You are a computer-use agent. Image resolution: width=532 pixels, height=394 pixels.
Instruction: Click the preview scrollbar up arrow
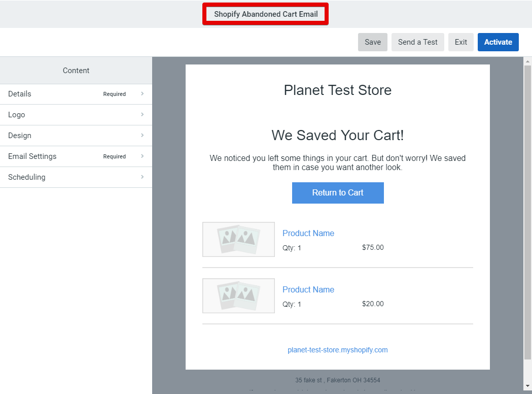click(527, 61)
